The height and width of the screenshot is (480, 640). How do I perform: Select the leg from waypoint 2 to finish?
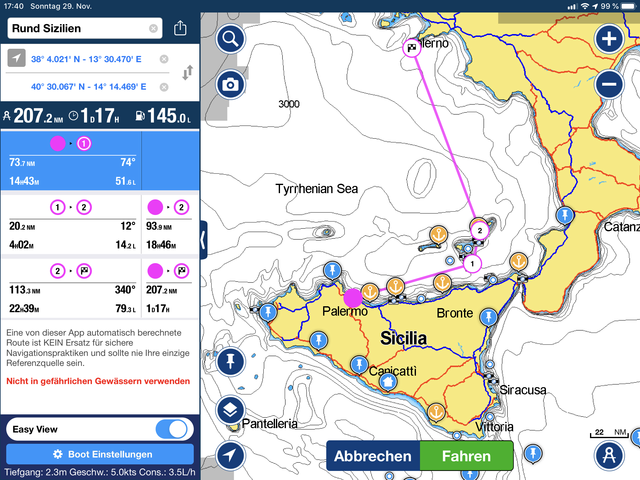click(71, 288)
